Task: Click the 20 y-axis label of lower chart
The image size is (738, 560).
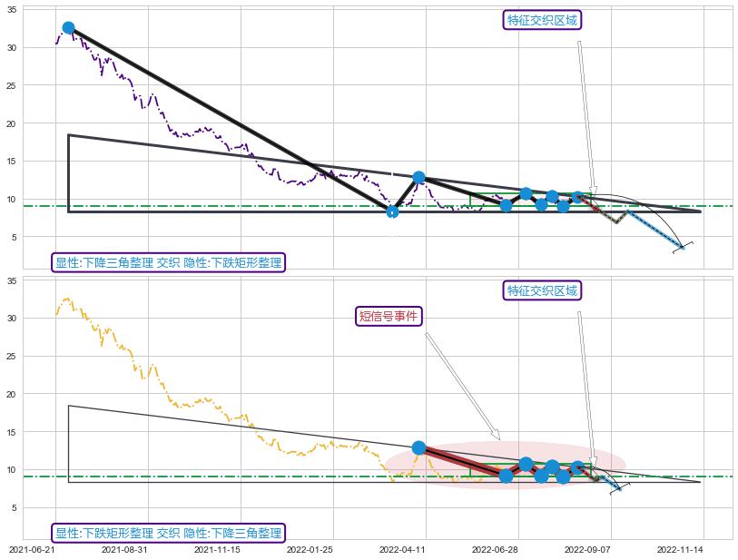Action: click(12, 394)
